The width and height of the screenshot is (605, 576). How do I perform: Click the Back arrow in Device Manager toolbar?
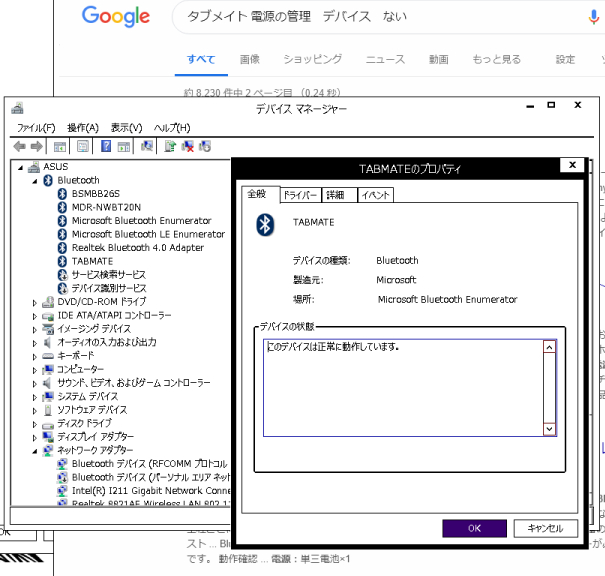[20, 146]
